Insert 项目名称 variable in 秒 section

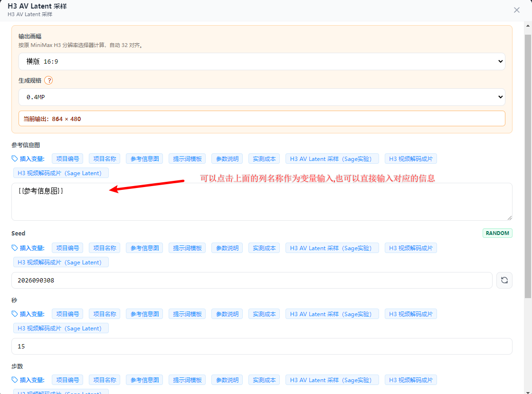point(104,314)
